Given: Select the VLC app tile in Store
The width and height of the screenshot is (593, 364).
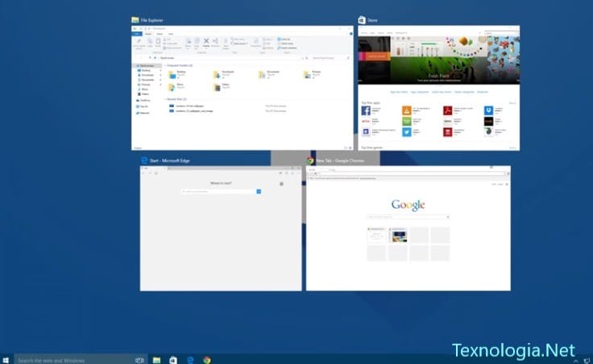Looking at the screenshot, I should [x=408, y=110].
